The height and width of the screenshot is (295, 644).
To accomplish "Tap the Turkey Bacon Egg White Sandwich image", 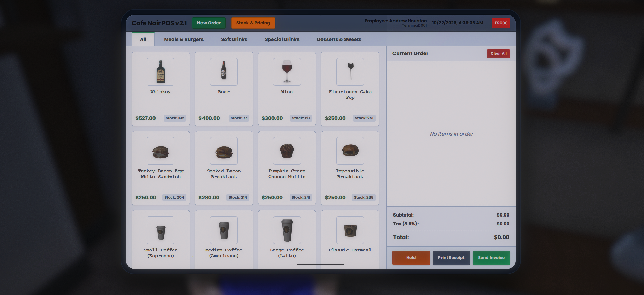I will [x=161, y=151].
